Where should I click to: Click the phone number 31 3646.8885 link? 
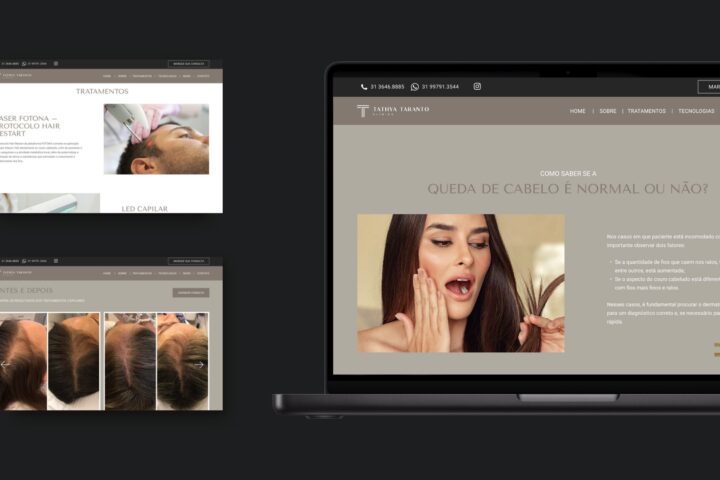click(x=388, y=87)
